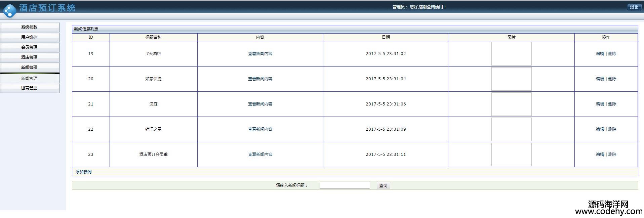The image size is (644, 218).
Task: Delete the 锦江之星 news entry
Action: tap(612, 129)
